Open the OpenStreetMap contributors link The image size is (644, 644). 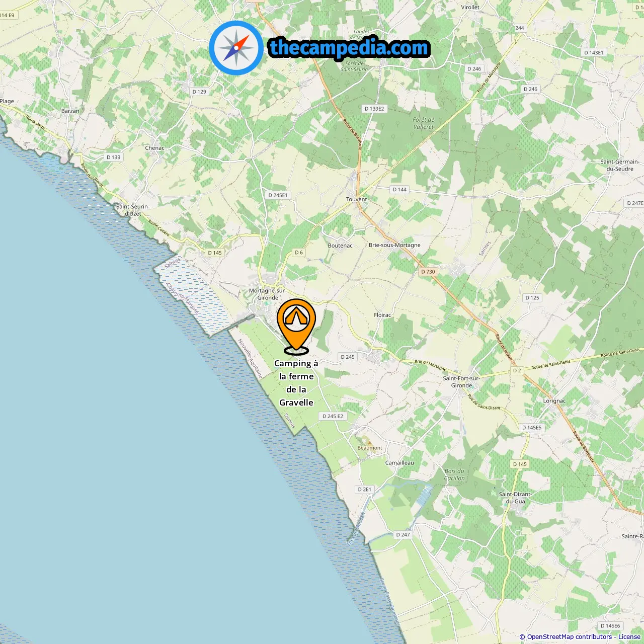570,636
